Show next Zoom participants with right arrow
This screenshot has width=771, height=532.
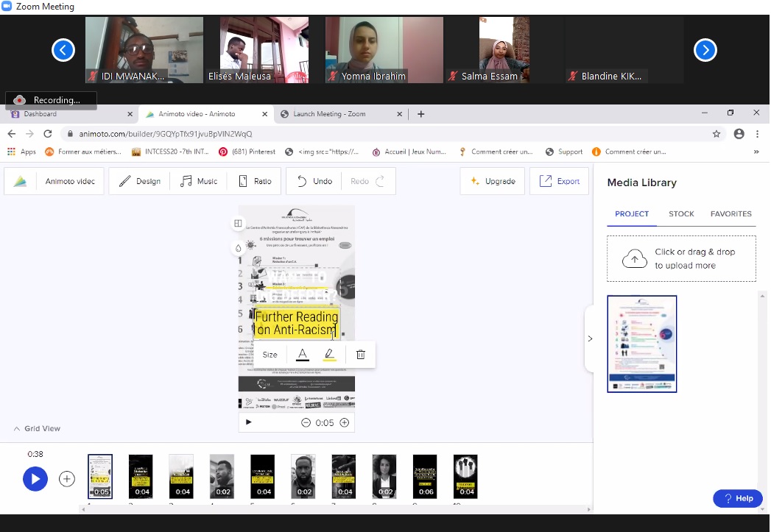click(x=705, y=50)
